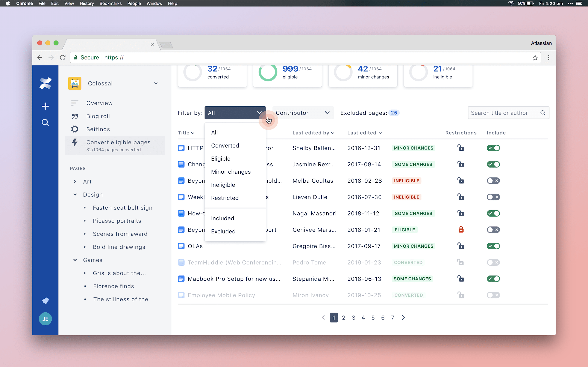Reload the page in the browser
The height and width of the screenshot is (367, 588).
coord(63,57)
